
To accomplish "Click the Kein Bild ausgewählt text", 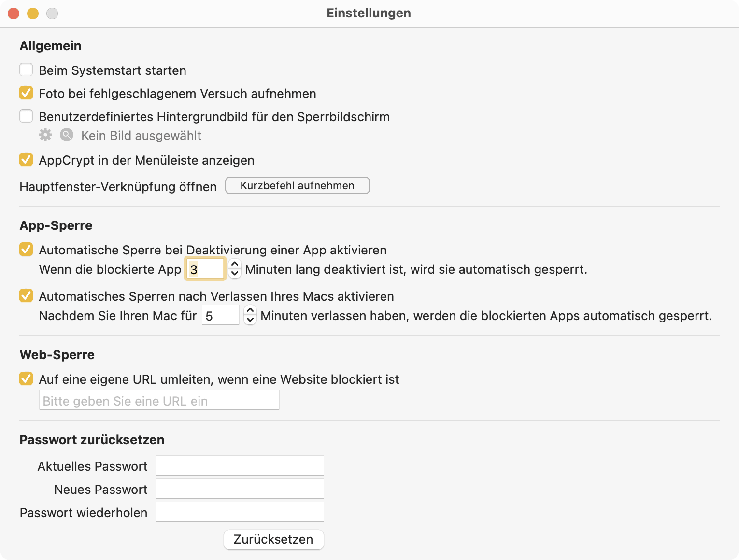I will [141, 136].
